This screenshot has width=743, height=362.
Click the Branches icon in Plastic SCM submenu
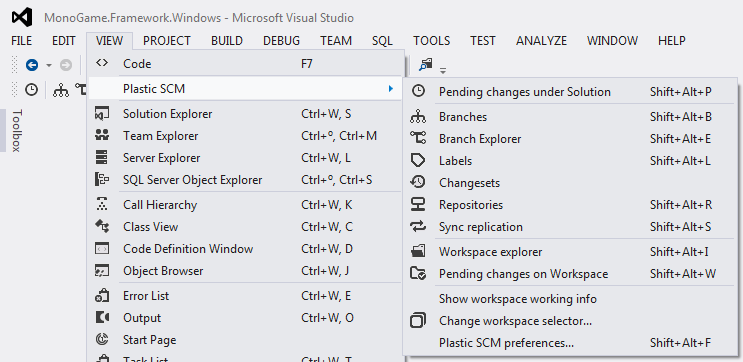click(x=418, y=117)
